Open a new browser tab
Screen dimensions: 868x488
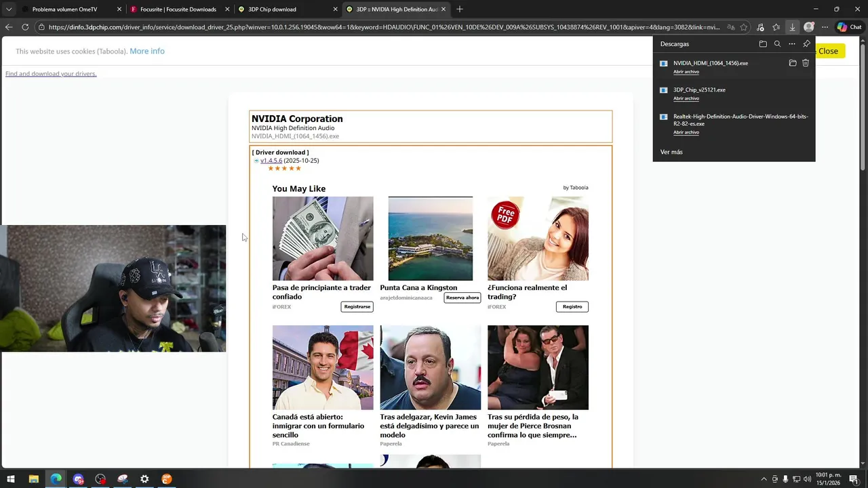[460, 9]
